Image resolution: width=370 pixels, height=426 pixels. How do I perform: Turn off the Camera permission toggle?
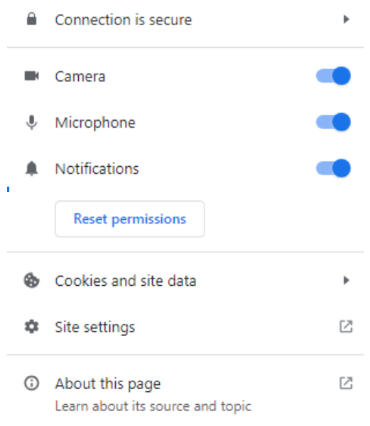333,76
